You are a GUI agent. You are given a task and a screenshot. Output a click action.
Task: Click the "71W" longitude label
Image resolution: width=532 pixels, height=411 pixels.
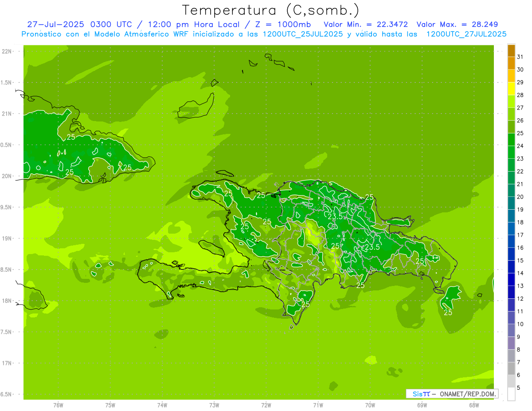(318, 405)
